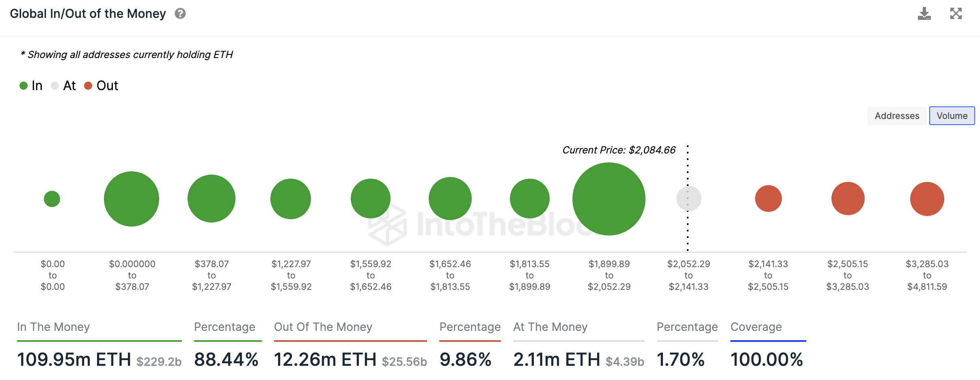Screen dimensions: 980x380
Task: Click the green bubble for $1,652.46 to $1,813.55
Action: tap(450, 199)
